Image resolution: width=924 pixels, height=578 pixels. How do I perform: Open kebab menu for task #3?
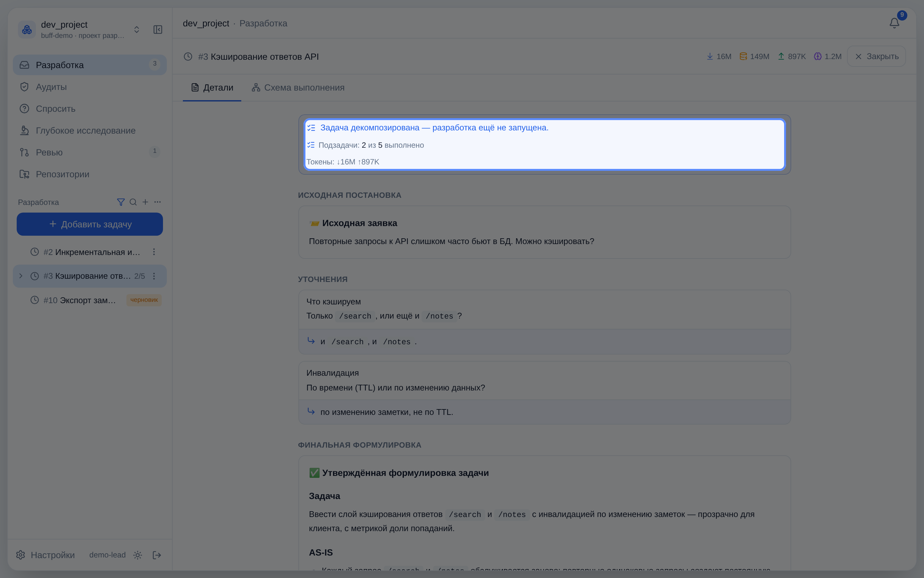pyautogui.click(x=154, y=276)
